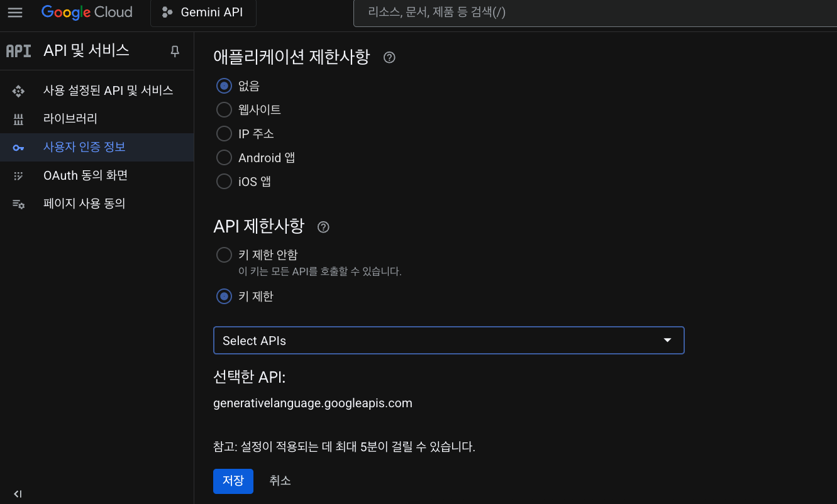Viewport: 837px width, 504px height.
Task: Select the IP 주소 radio option
Action: pyautogui.click(x=224, y=134)
